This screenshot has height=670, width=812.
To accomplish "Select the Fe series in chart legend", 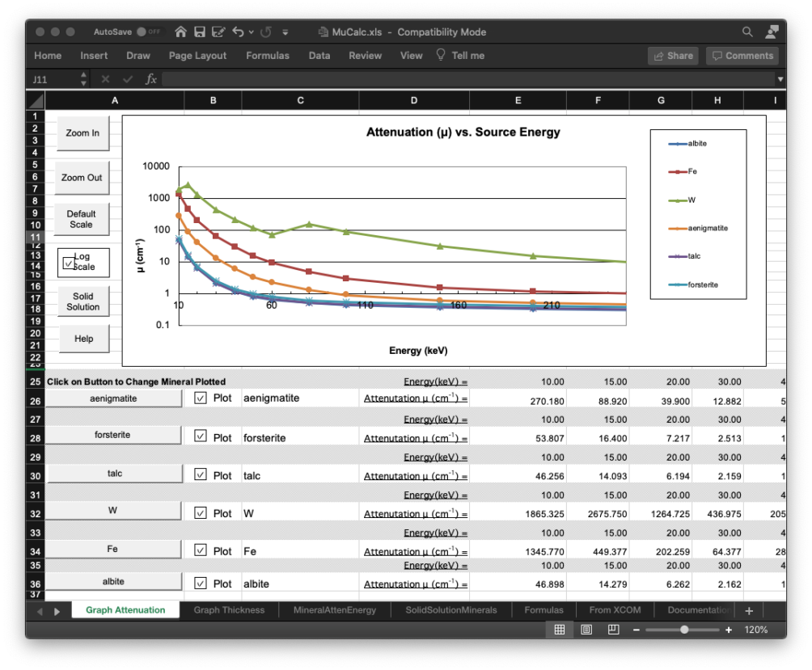I will click(x=683, y=171).
